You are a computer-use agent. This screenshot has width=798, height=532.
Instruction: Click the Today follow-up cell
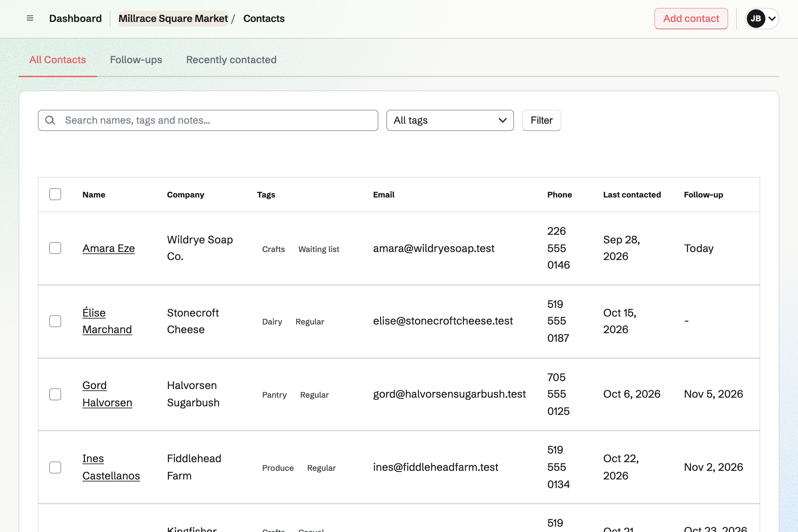click(x=699, y=248)
